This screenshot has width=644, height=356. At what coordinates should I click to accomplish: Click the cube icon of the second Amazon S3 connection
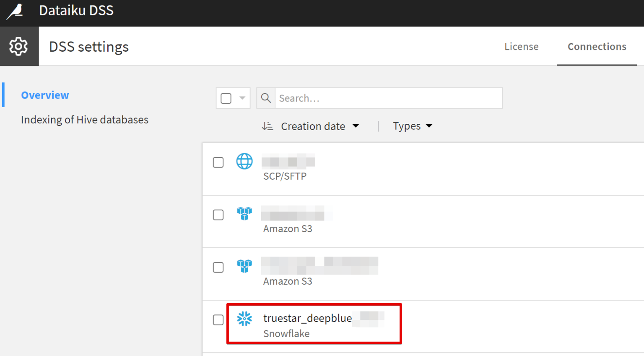pyautogui.click(x=244, y=266)
